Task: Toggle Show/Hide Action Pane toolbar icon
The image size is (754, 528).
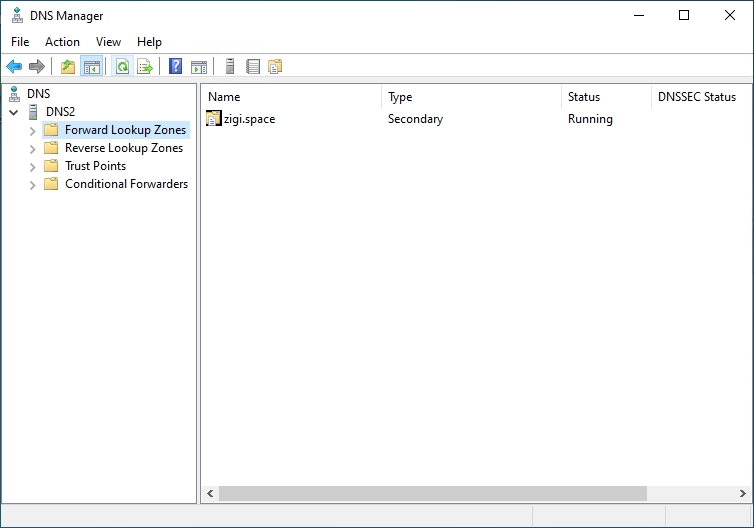Action: (x=199, y=66)
